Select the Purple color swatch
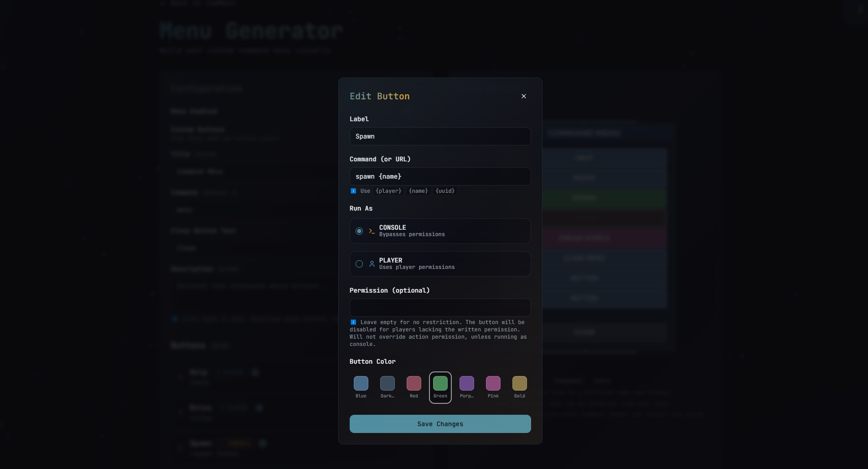868x469 pixels. point(466,383)
